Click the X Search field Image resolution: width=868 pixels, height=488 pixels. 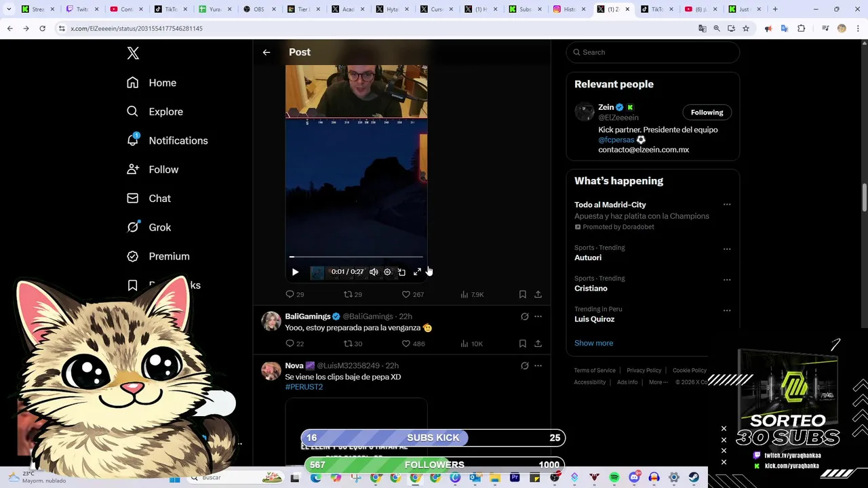[652, 52]
